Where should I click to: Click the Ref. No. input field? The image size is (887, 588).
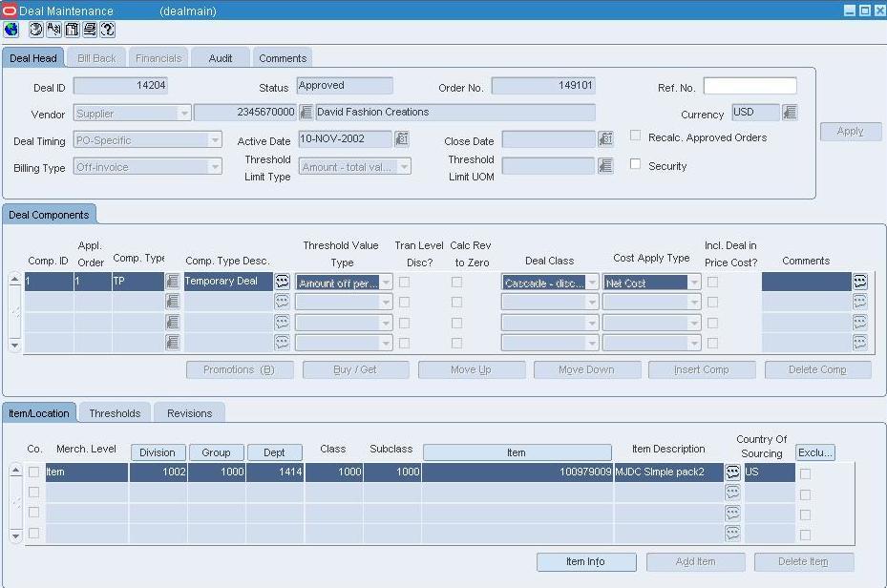(x=750, y=87)
